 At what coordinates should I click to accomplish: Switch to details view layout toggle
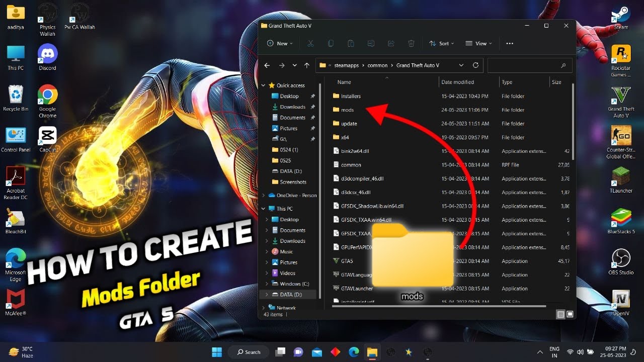click(560, 315)
